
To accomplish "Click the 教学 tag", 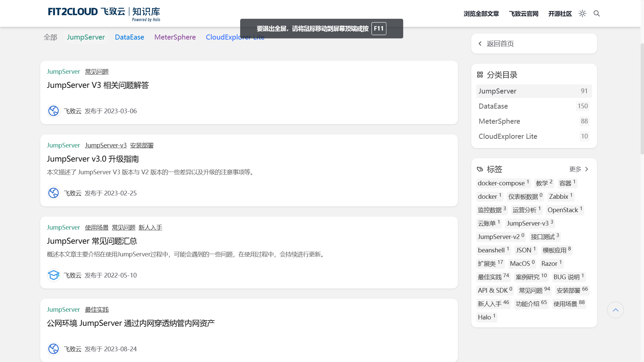I will (x=544, y=183).
